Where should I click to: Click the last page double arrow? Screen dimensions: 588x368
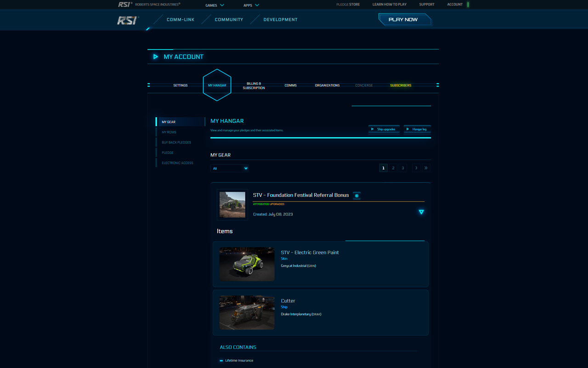(x=426, y=168)
